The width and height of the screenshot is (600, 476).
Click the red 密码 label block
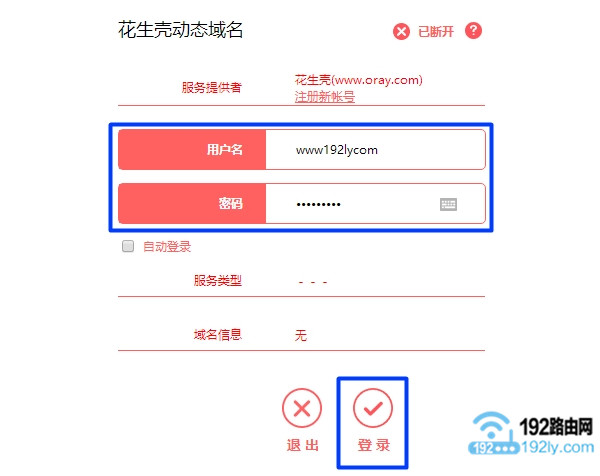[192, 204]
